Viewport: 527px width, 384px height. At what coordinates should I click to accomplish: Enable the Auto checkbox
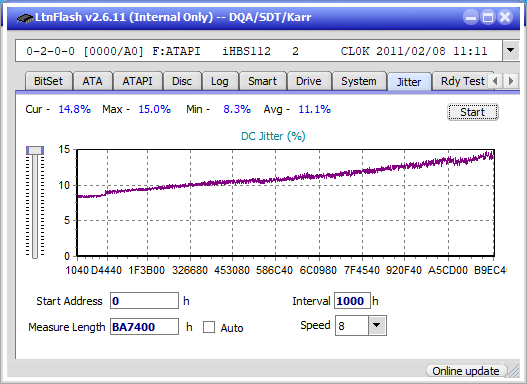click(209, 327)
